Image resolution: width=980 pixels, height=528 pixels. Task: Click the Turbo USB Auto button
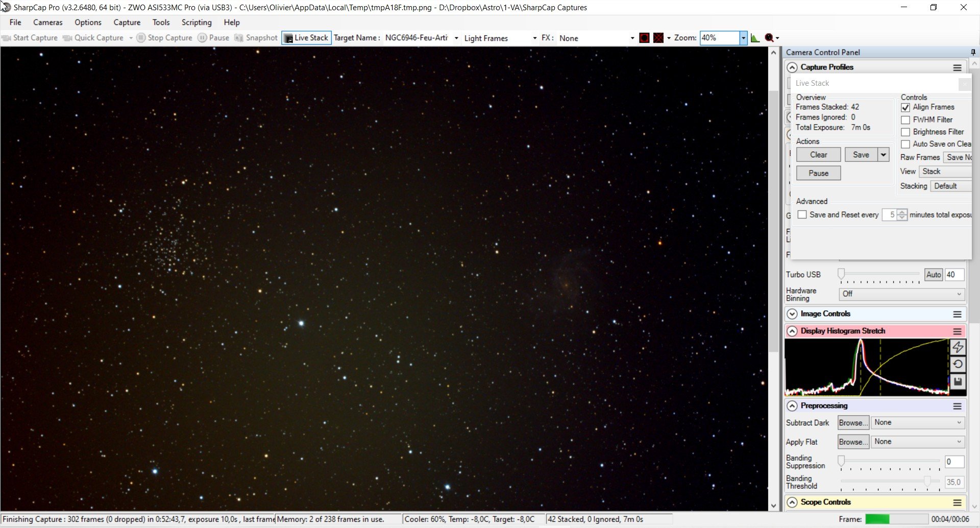pos(934,275)
